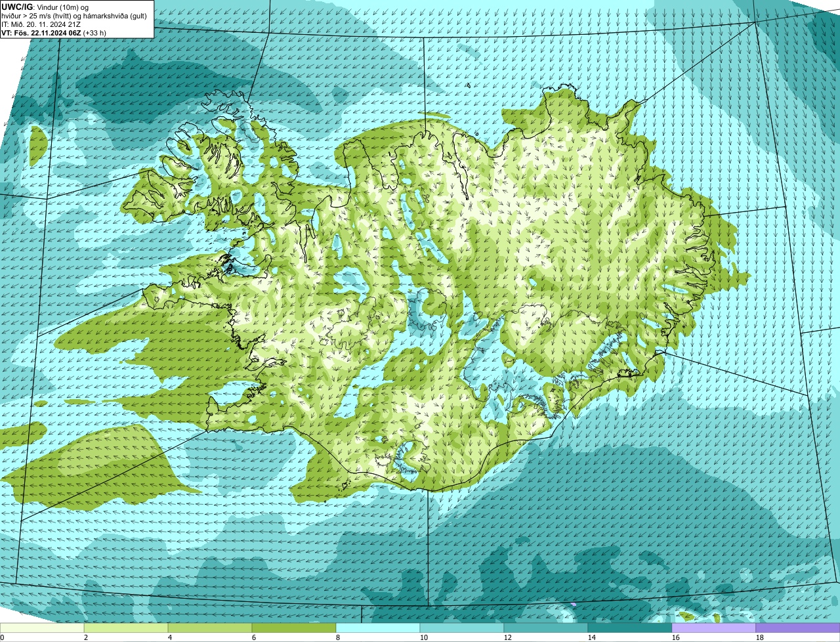
Task: Click the text "hviður > 25 m/s (hvítt) og hámarkshviða (gult)"
Action: pos(74,16)
